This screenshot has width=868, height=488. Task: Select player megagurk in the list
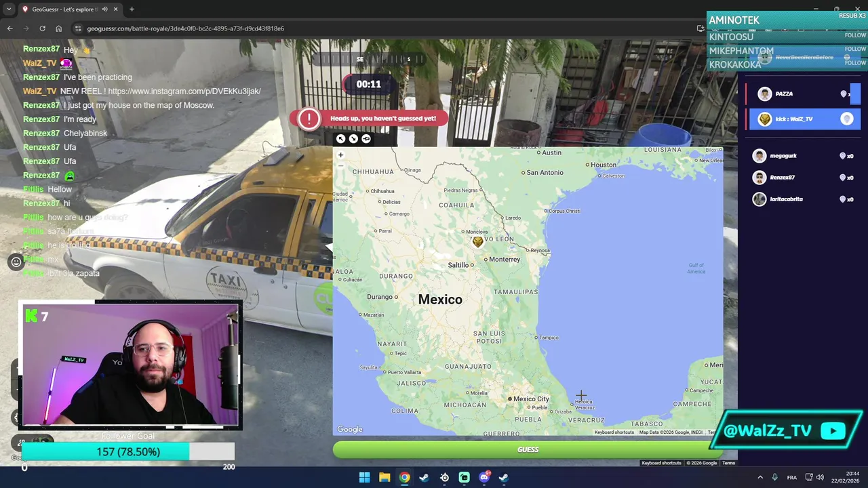point(804,156)
